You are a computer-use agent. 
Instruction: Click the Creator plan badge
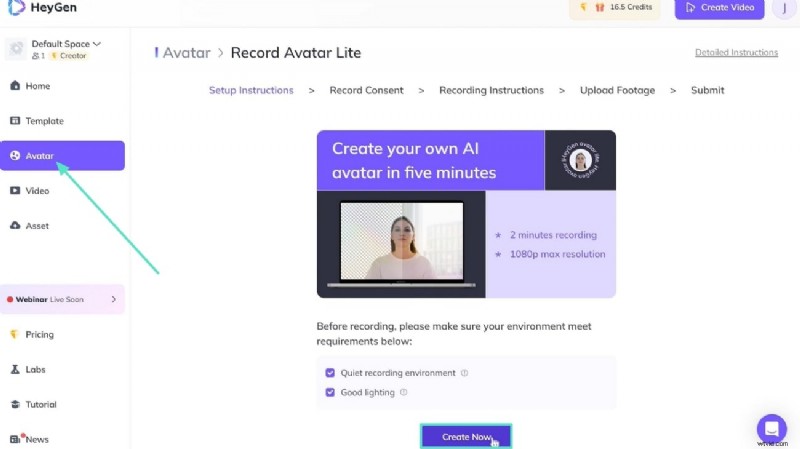(68, 56)
